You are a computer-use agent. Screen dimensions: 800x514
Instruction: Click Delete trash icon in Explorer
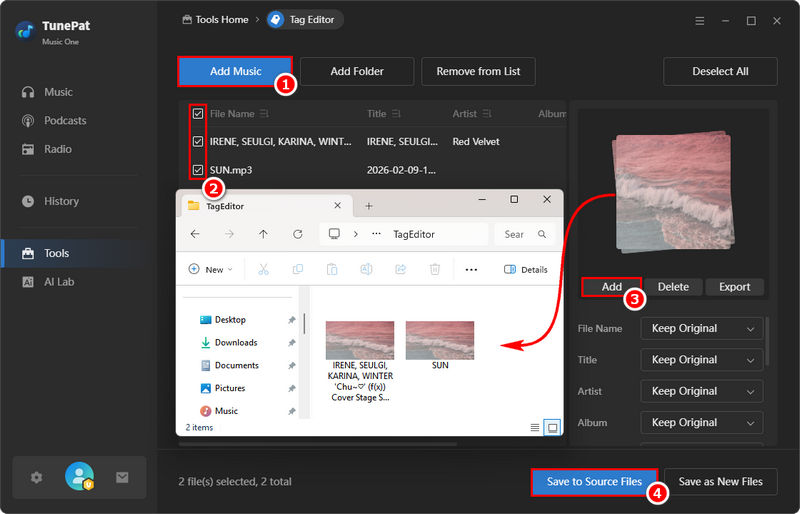tap(435, 269)
